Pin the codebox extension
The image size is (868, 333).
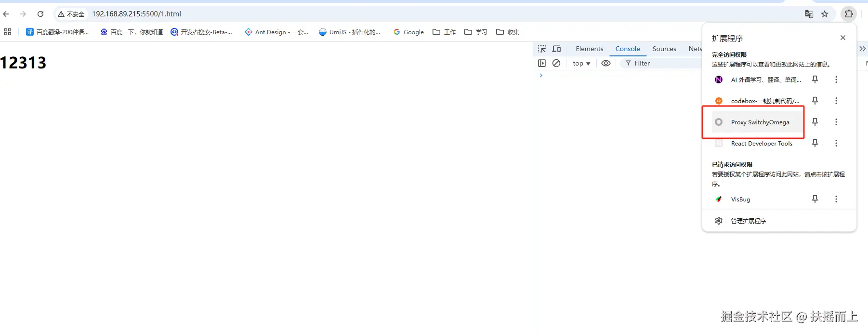[x=815, y=101]
